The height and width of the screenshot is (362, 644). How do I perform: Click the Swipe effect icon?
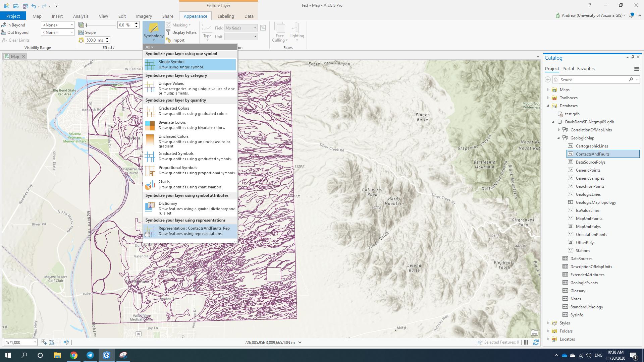81,32
